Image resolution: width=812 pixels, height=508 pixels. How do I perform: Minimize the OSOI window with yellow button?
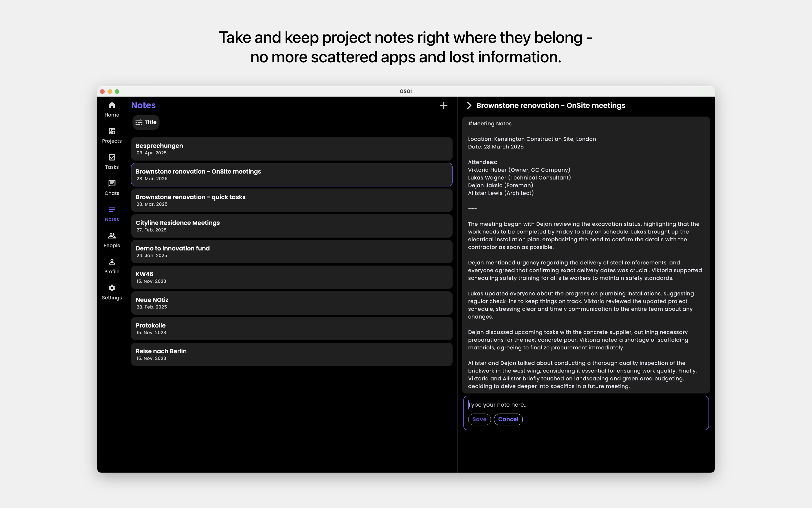(x=110, y=91)
